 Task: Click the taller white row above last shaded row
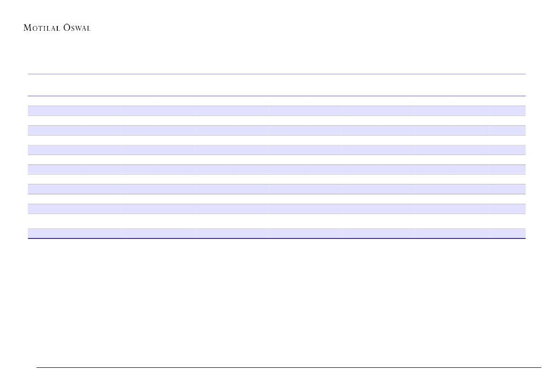[277, 221]
